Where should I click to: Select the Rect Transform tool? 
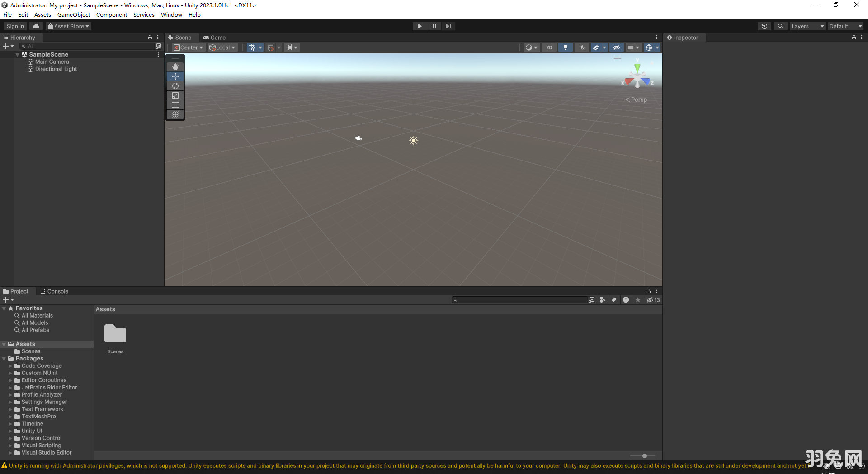(x=175, y=105)
